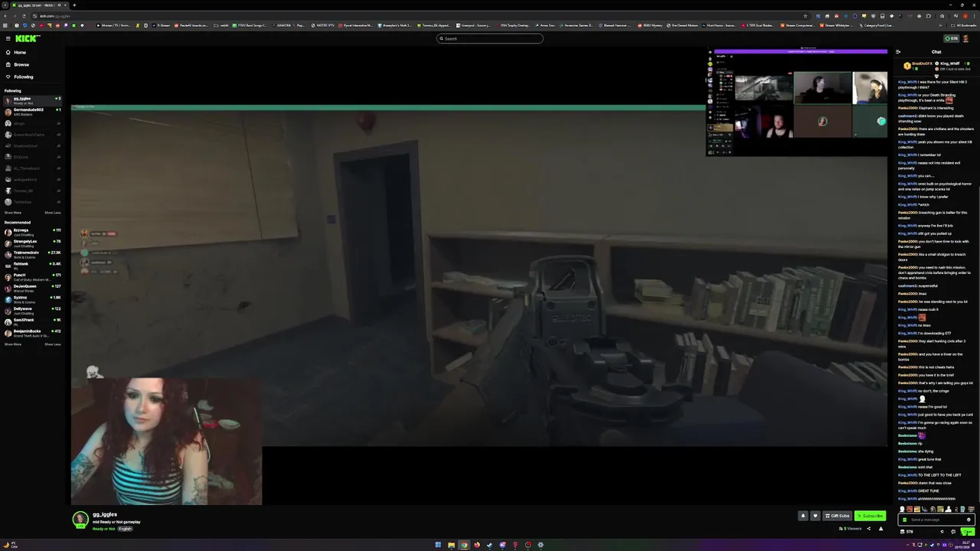Open Bzzvega recommended channel
The image size is (980, 551).
[32, 231]
